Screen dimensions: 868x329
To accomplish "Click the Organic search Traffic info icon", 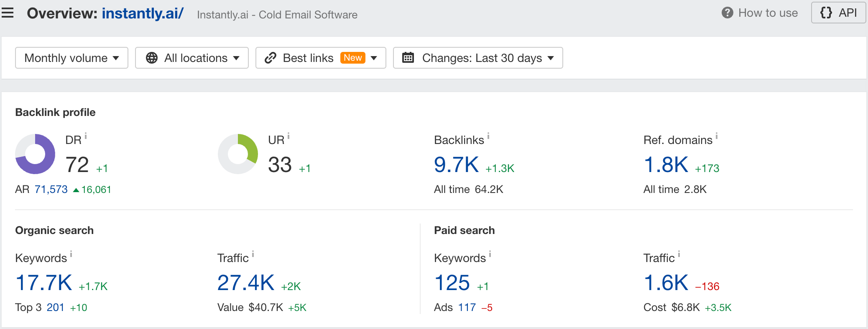I will click(x=253, y=254).
